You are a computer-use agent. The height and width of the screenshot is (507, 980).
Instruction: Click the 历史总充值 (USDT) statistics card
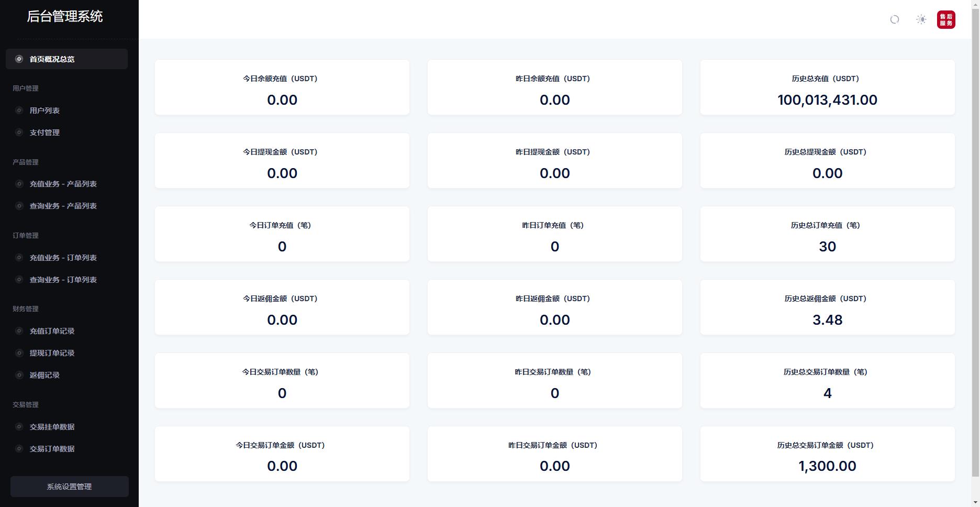pos(827,87)
